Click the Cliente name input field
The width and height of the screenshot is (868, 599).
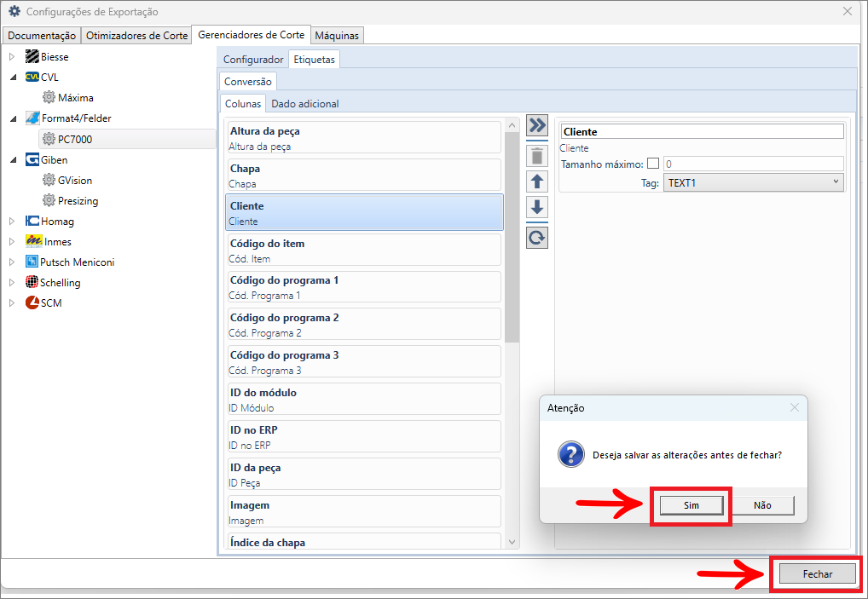click(703, 132)
